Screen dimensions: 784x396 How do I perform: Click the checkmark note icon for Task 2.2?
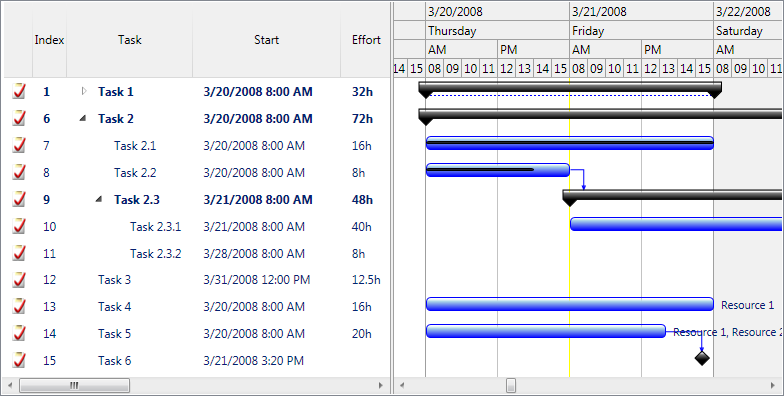coord(18,172)
